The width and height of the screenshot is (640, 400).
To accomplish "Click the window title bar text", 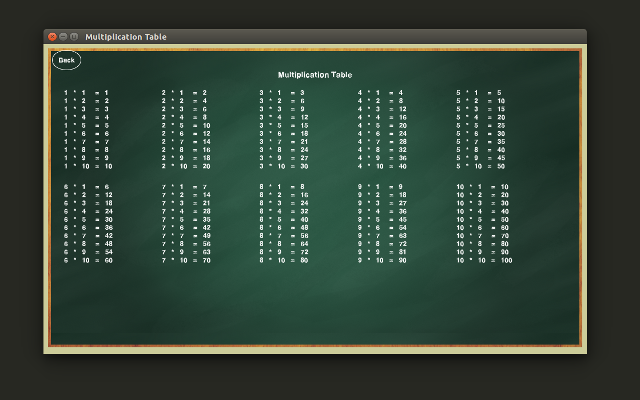I will point(126,37).
